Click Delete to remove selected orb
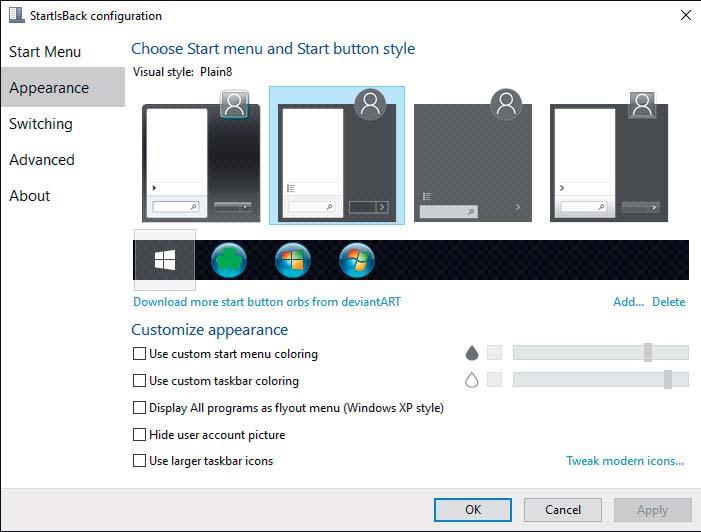Screen dimensions: 701x532 (668, 302)
